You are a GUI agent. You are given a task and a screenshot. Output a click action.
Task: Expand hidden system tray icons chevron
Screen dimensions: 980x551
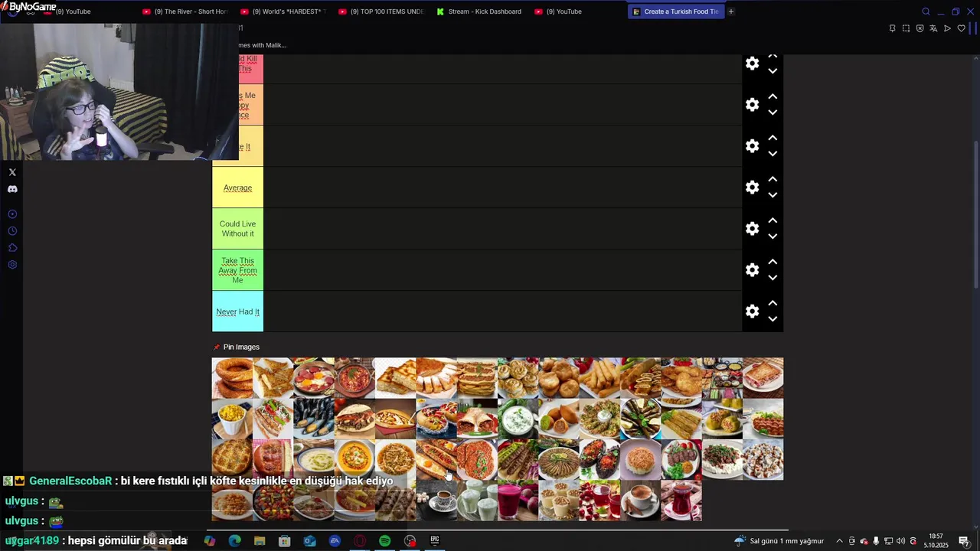click(839, 541)
